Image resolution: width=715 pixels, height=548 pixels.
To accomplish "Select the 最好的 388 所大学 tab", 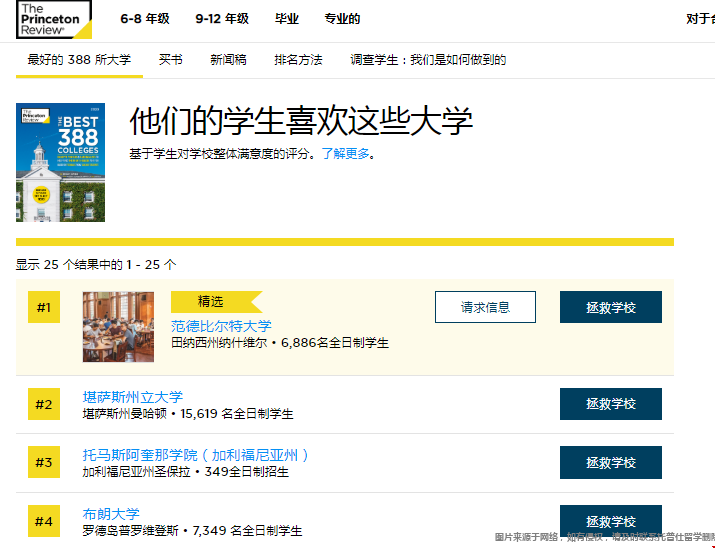I will 79,60.
